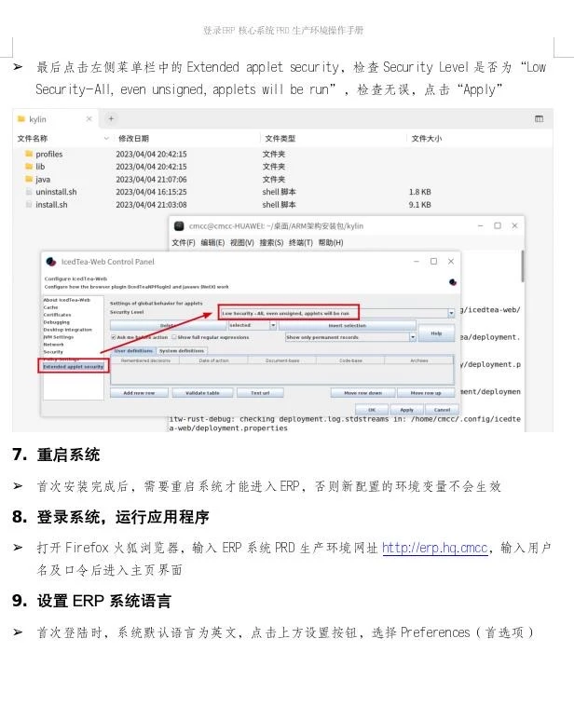Sort by 文件类型 column header

280,138
